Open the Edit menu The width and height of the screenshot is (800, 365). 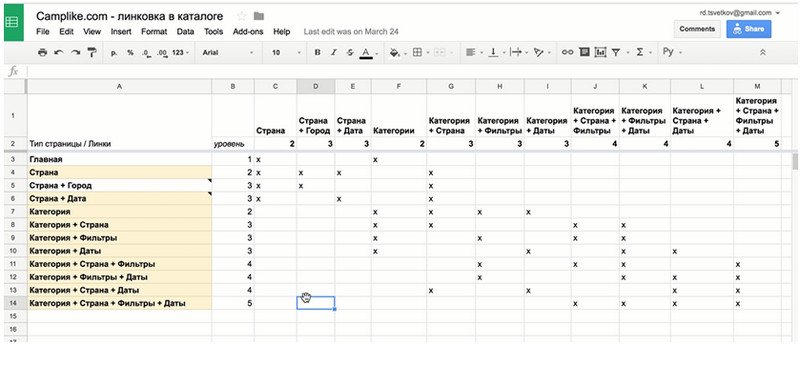66,32
